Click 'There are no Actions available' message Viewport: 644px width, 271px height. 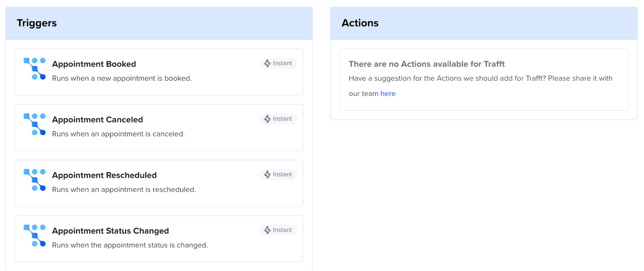point(426,64)
